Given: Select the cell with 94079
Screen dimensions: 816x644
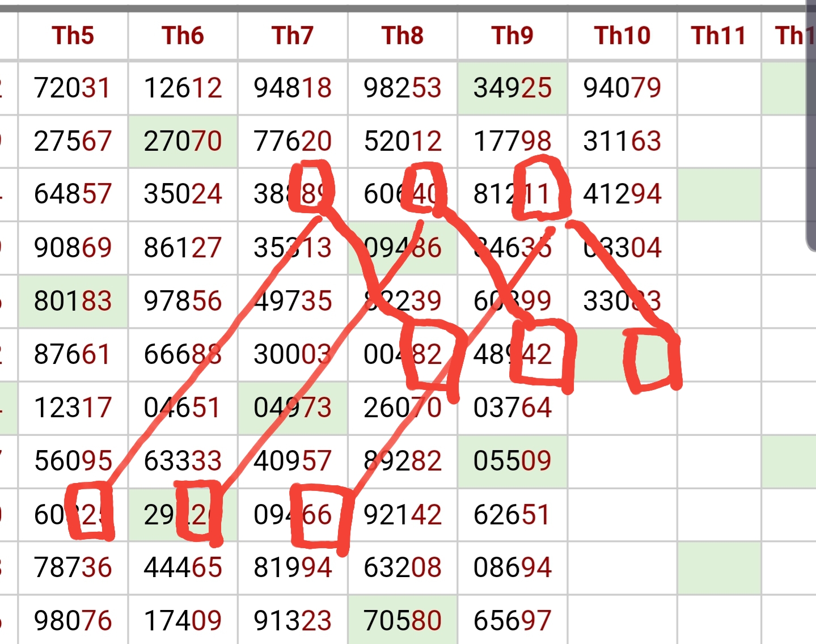Looking at the screenshot, I should click(623, 88).
